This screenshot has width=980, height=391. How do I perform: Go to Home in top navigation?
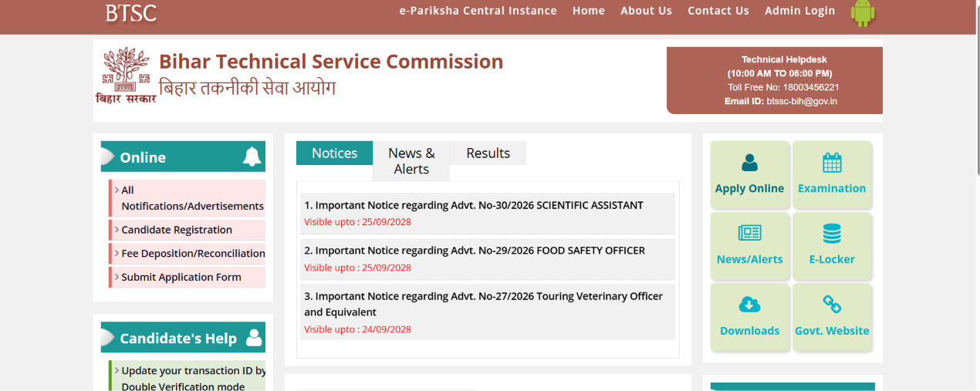click(589, 11)
